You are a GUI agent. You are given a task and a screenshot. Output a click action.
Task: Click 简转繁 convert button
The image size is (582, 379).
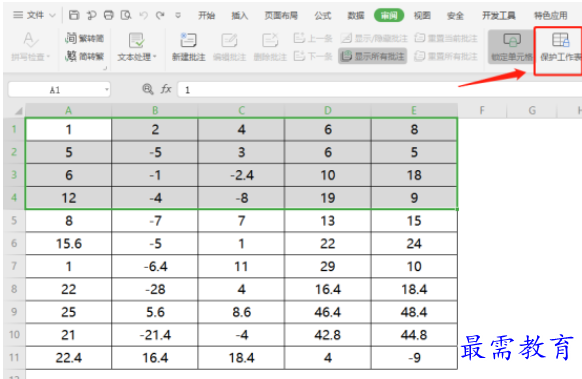click(x=85, y=56)
